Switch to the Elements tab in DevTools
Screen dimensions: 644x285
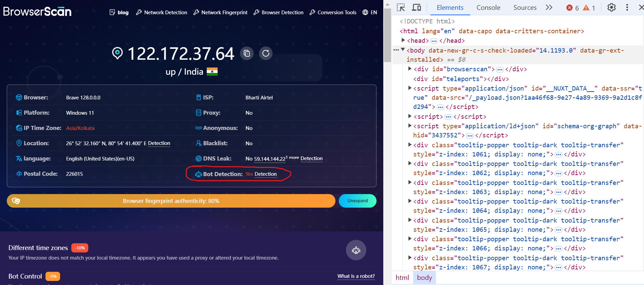pos(450,7)
